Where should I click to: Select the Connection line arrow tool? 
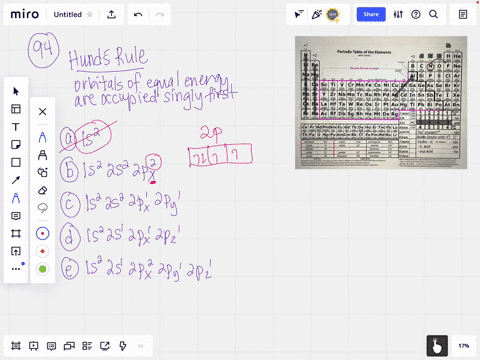[16, 180]
